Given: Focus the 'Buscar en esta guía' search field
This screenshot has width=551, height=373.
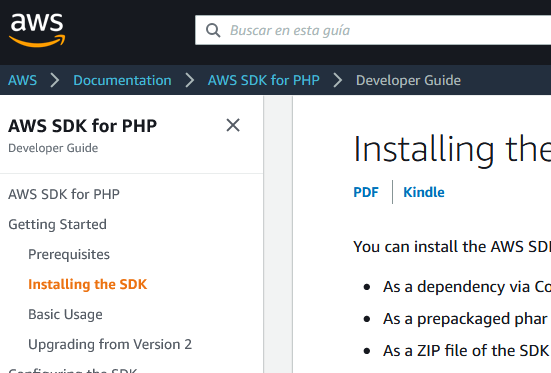Looking at the screenshot, I should (x=373, y=30).
